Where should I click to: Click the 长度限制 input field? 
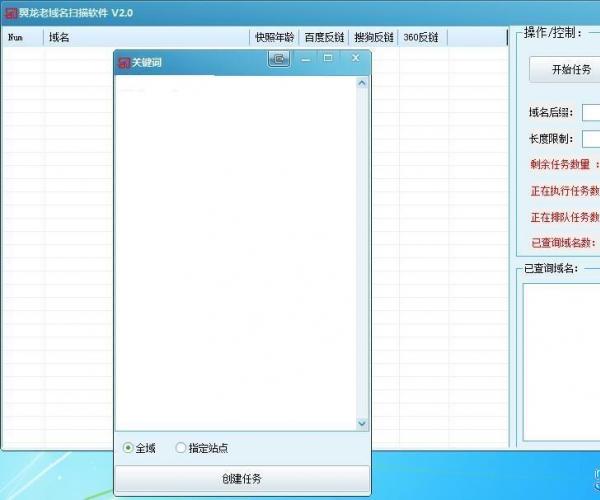click(x=591, y=139)
